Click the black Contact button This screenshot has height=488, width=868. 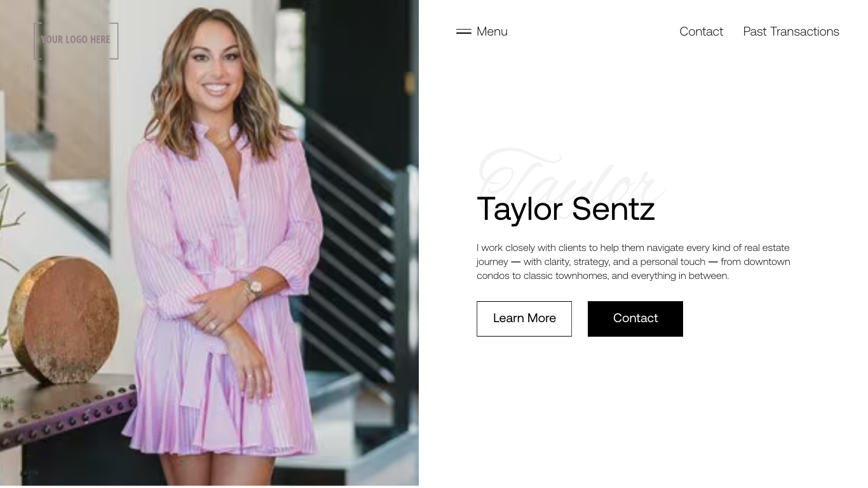635,318
